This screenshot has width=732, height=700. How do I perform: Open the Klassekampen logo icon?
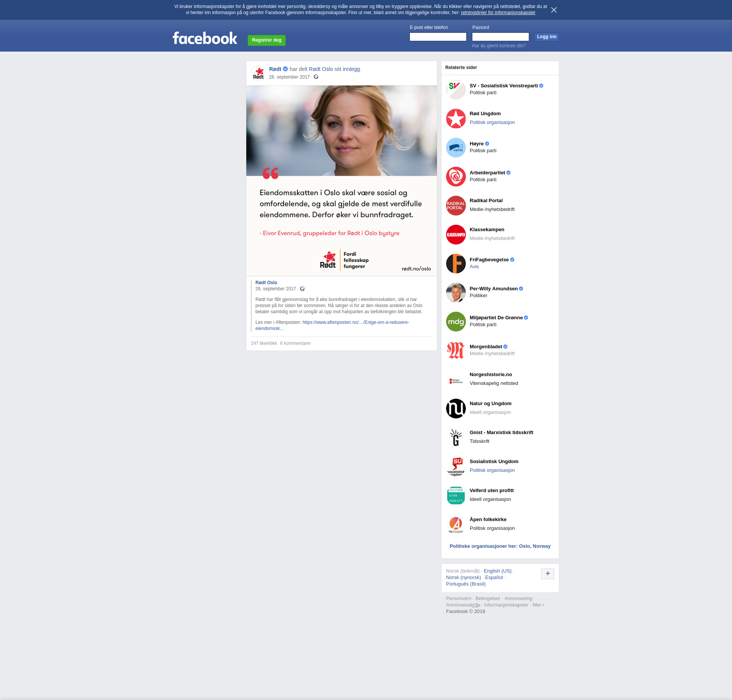pos(456,235)
